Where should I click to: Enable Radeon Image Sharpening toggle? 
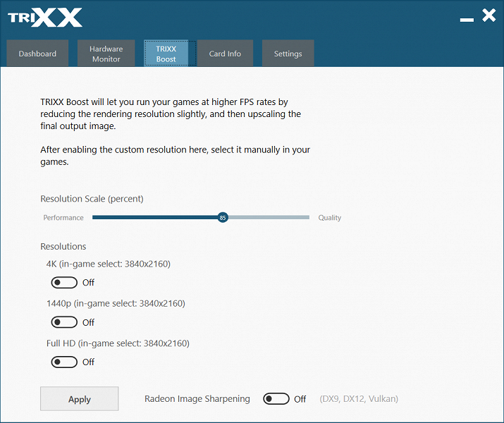(276, 399)
